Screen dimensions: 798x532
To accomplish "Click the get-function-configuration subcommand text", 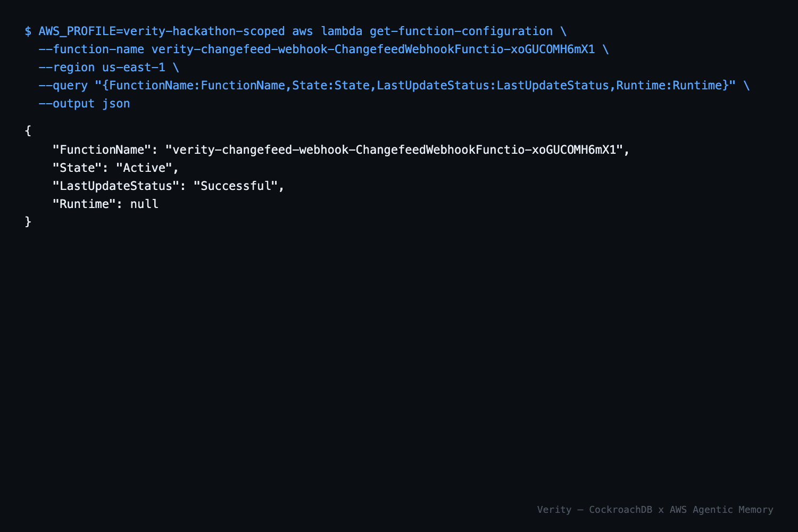I will click(x=461, y=31).
